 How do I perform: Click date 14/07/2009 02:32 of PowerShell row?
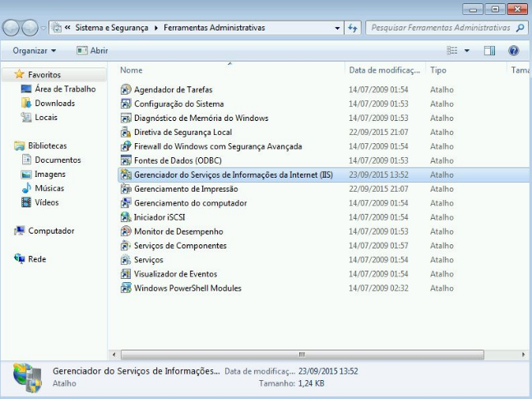(378, 288)
